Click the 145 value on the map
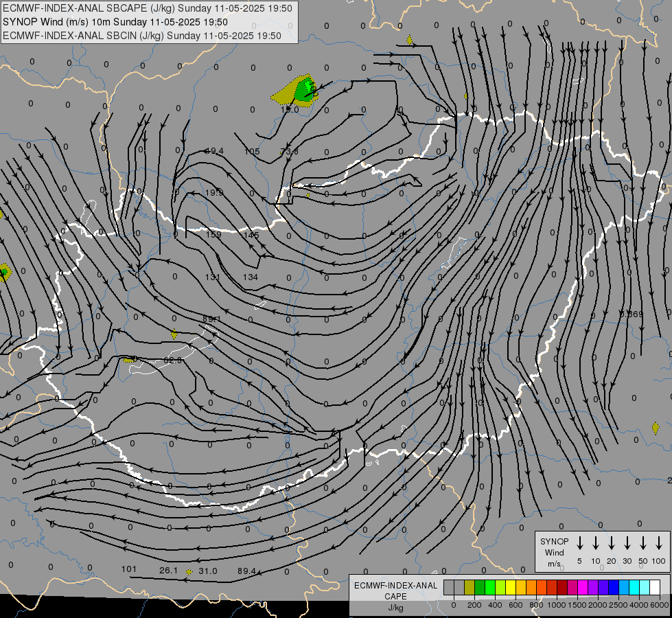Viewport: 672px width, 618px height. point(251,235)
